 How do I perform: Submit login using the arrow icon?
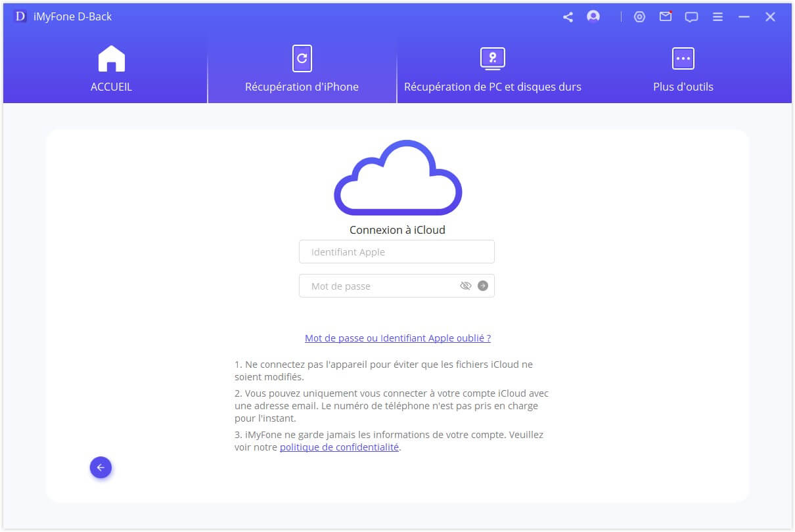pos(482,286)
